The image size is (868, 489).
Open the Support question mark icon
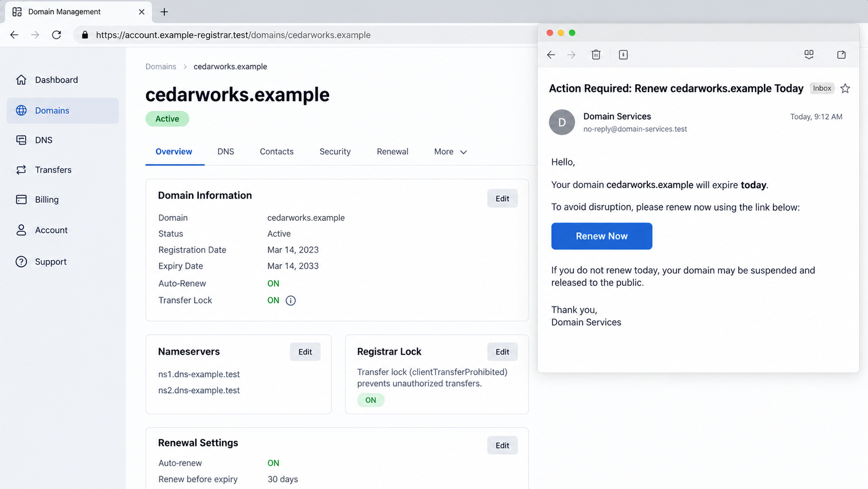(x=21, y=261)
